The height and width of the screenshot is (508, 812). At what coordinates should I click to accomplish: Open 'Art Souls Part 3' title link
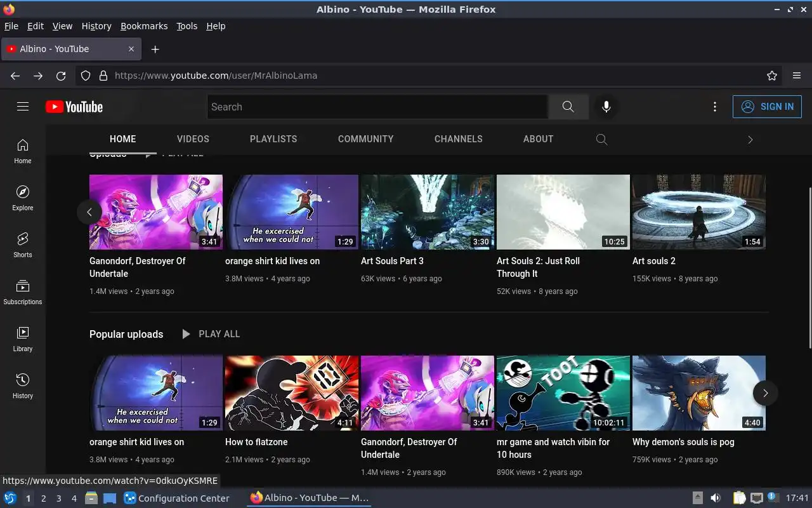[x=392, y=261]
